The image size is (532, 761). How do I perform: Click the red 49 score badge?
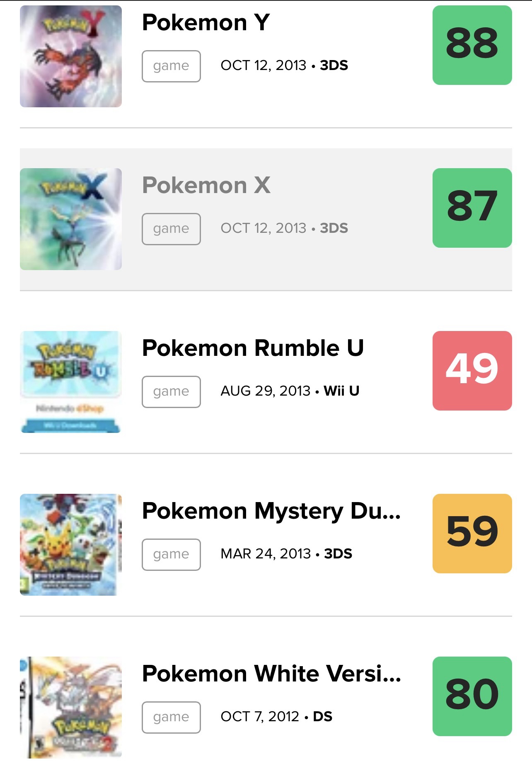[x=472, y=371]
